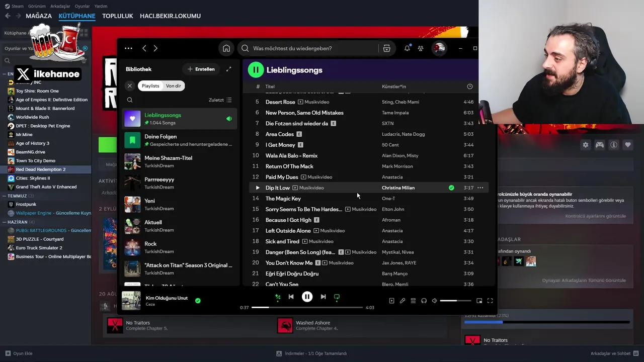644x362 pixels.
Task: Sort by the duration clock column icon
Action: [470, 86]
